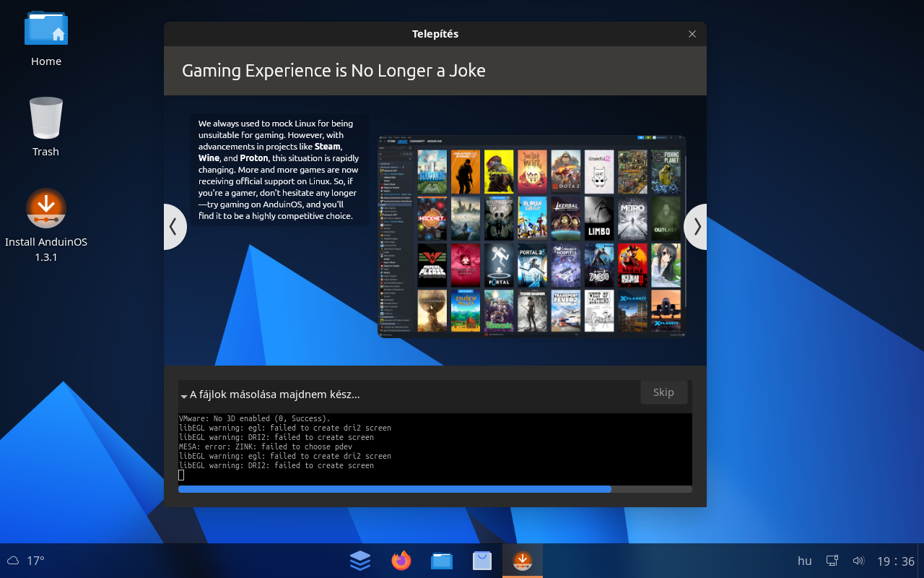
Task: Open volume control speaker icon
Action: (858, 561)
